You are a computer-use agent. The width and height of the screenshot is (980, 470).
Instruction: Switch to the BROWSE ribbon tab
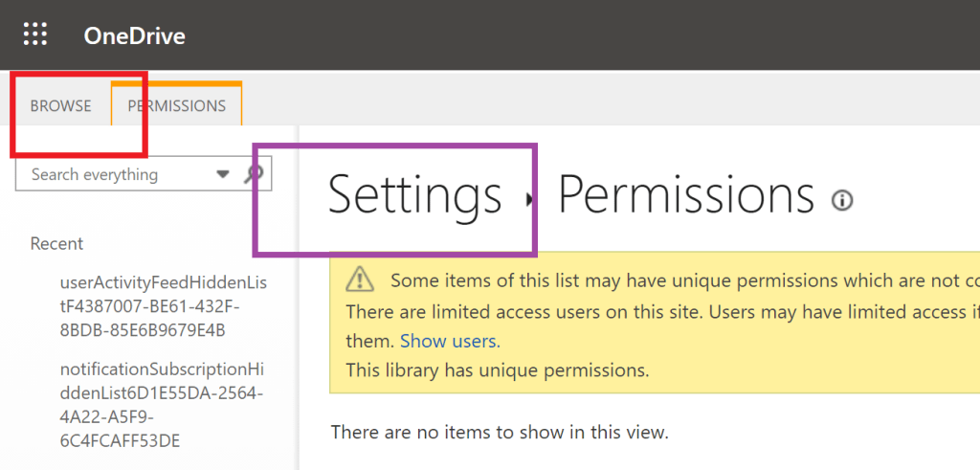click(60, 105)
